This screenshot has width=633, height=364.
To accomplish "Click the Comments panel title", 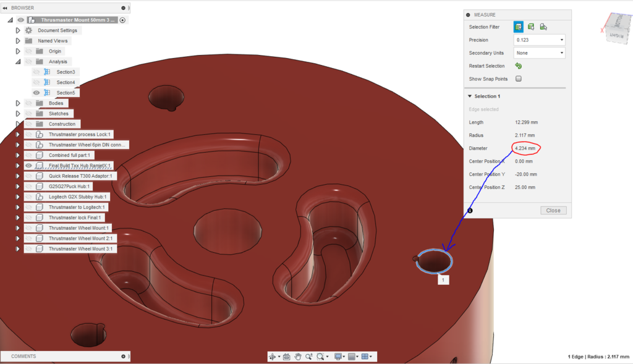I will pos(23,357).
